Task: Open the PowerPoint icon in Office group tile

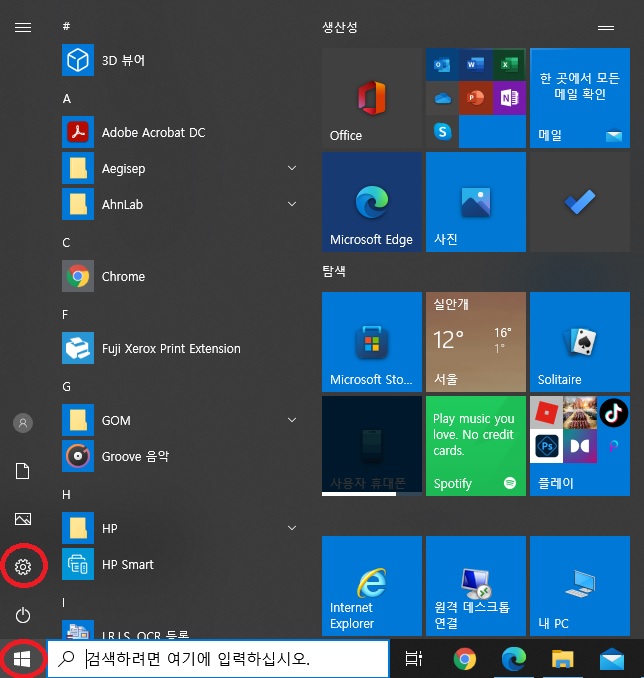Action: pos(475,98)
